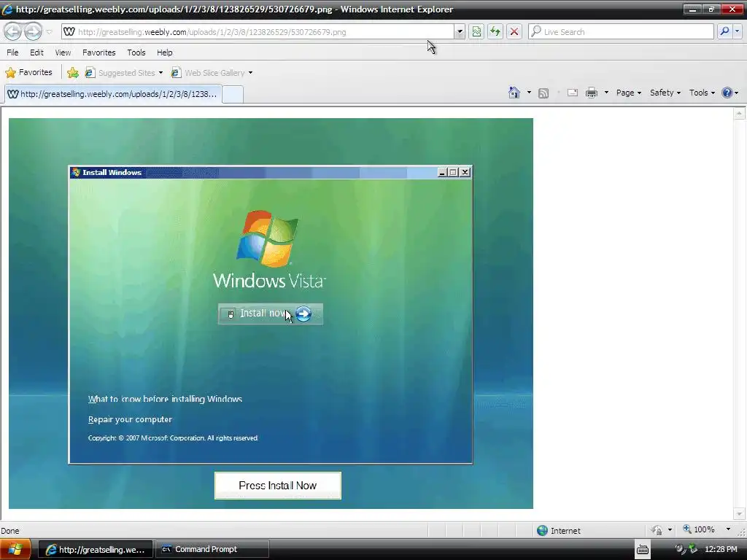Click the Install Windows title bar icon
This screenshot has width=747, height=560.
point(76,172)
